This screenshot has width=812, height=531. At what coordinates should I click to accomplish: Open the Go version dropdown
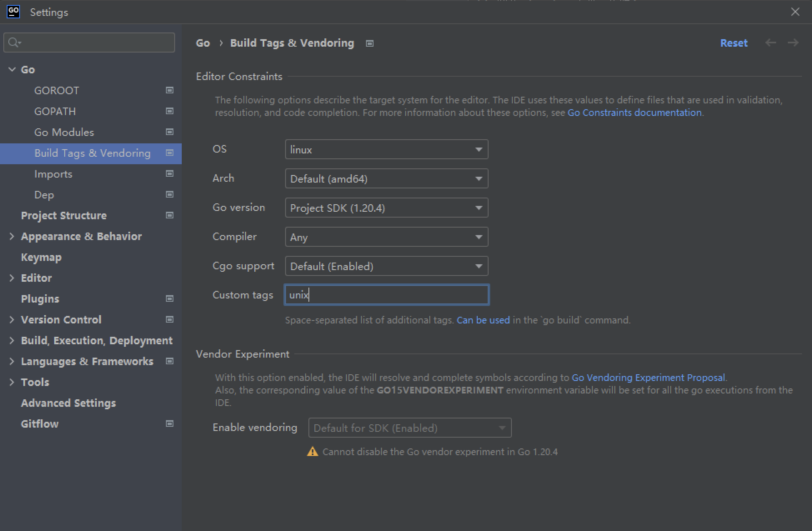click(386, 208)
